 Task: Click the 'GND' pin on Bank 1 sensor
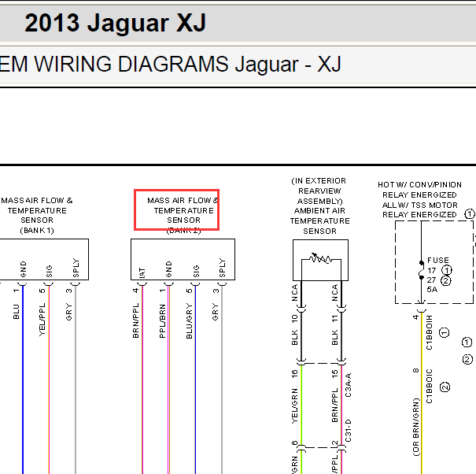23,269
